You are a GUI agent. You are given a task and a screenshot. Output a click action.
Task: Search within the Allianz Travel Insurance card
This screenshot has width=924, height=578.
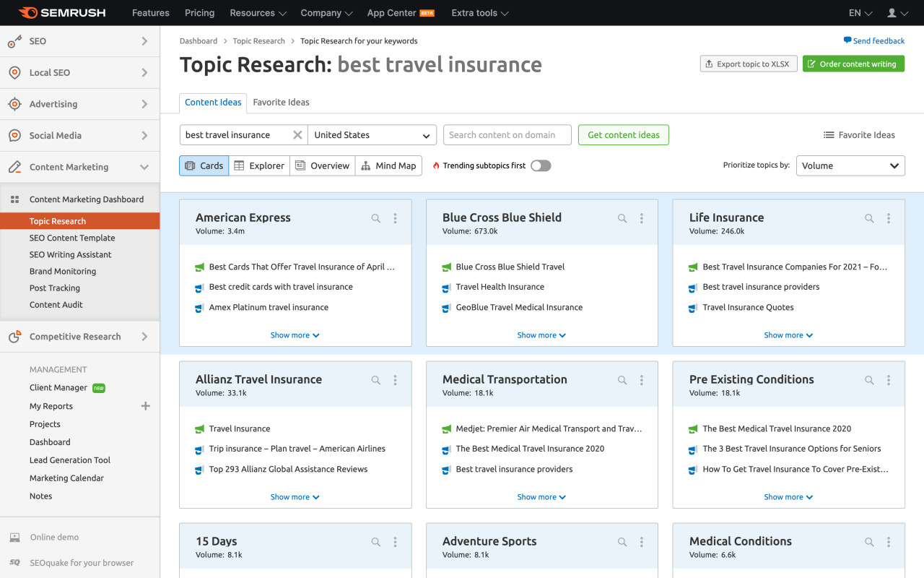[x=376, y=380]
